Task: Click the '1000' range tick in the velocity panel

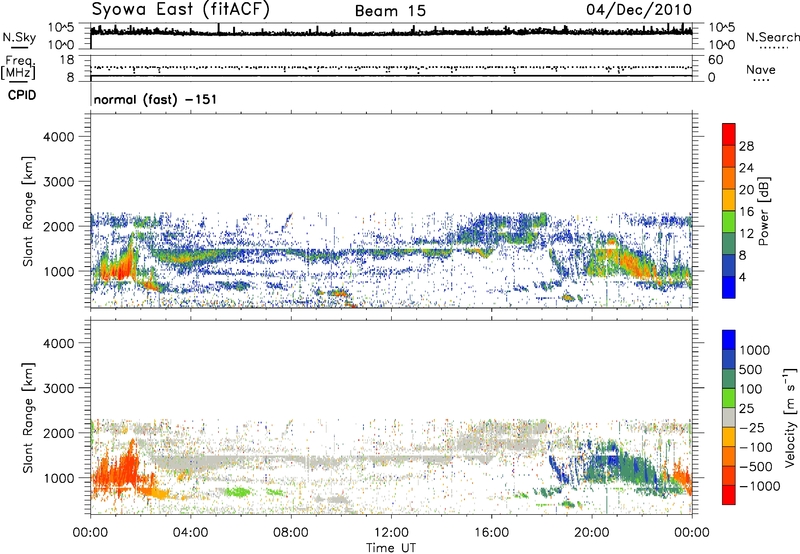Action: pos(58,478)
